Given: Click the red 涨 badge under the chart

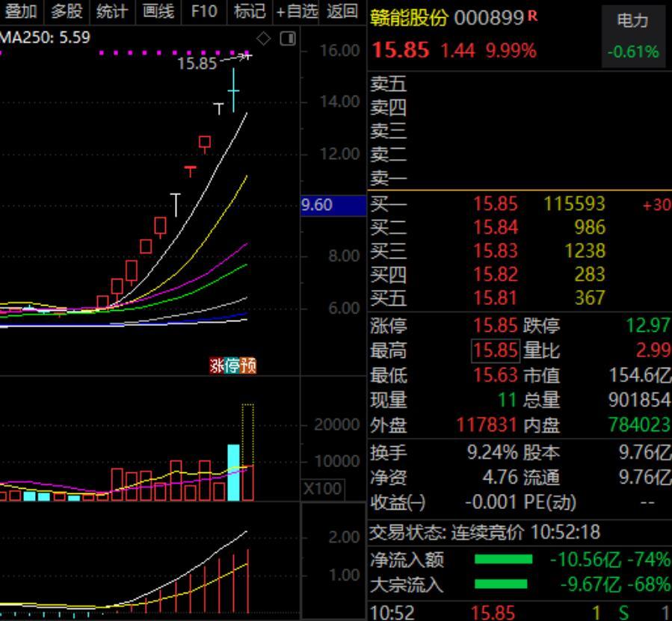Looking at the screenshot, I should tap(217, 365).
